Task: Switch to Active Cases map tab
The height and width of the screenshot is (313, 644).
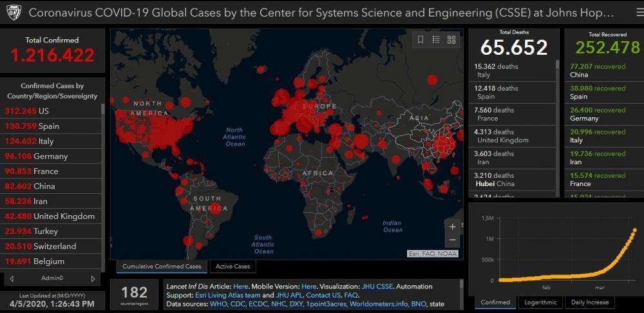Action: [x=233, y=267]
